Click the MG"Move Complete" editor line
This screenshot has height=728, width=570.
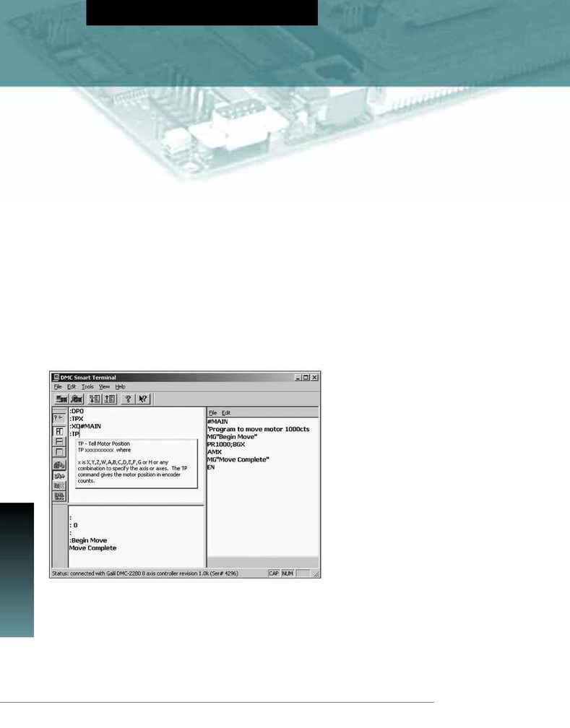238,459
